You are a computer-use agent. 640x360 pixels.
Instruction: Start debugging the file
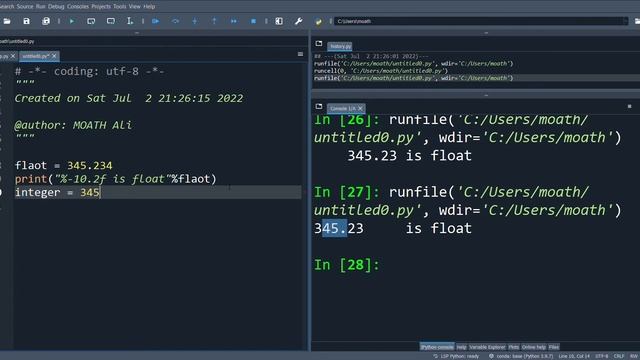click(156, 21)
